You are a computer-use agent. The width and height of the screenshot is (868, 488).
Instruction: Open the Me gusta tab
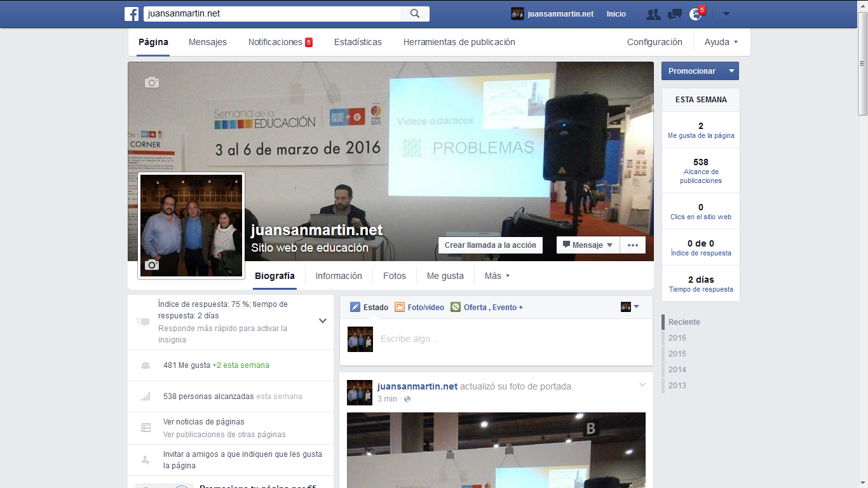tap(445, 276)
